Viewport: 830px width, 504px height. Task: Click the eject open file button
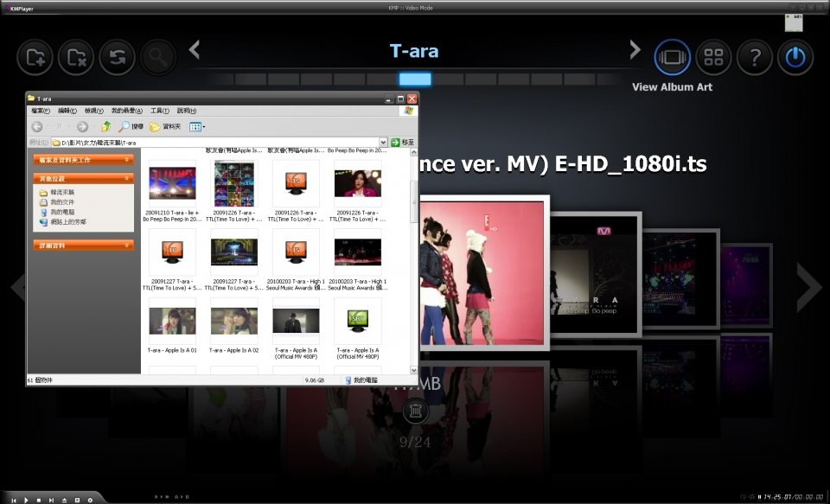[64, 500]
